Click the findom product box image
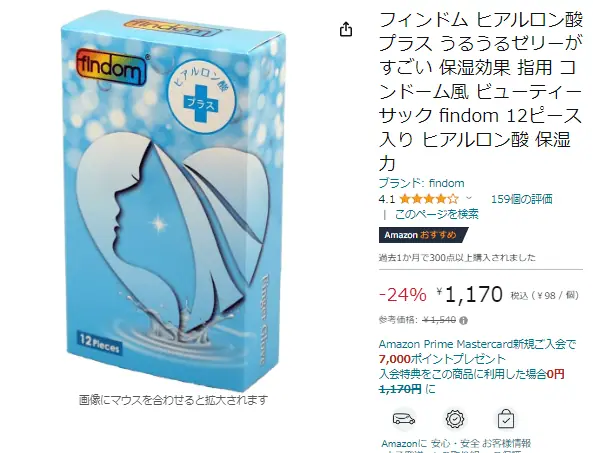 point(174,200)
